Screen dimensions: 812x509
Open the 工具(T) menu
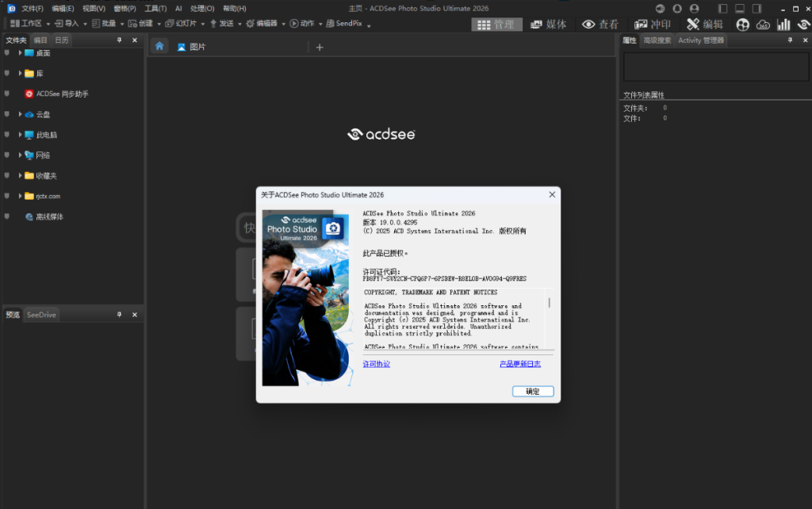tap(155, 8)
